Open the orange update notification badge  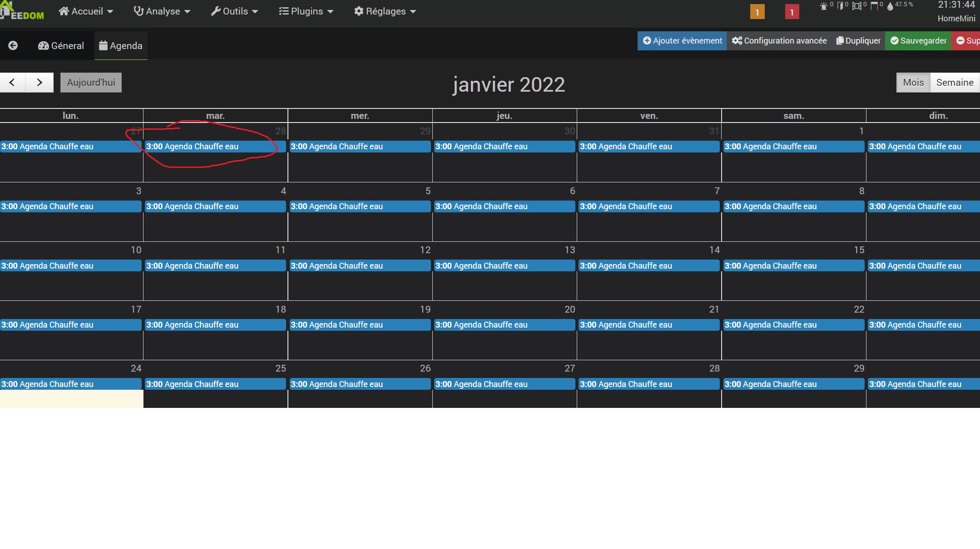pos(757,12)
